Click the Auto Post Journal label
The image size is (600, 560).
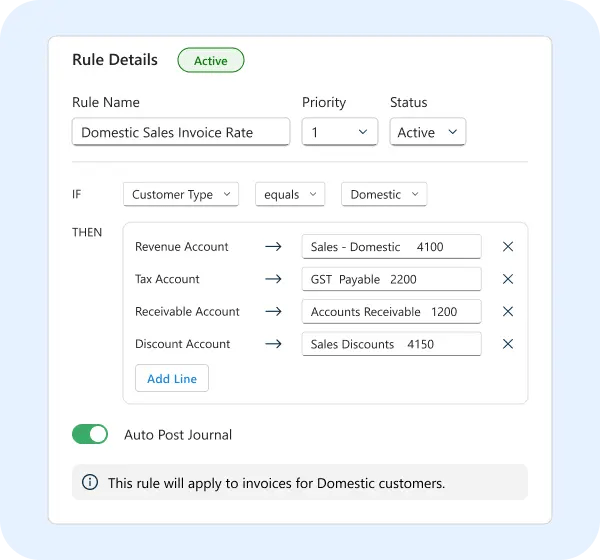click(x=178, y=435)
